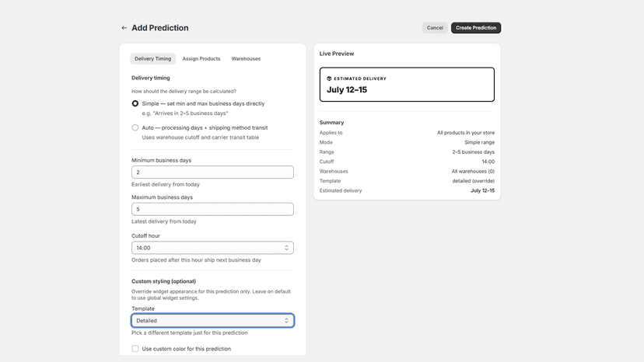Select the Auto processing days radio option
Screen dimensions: 644x362
click(x=135, y=127)
